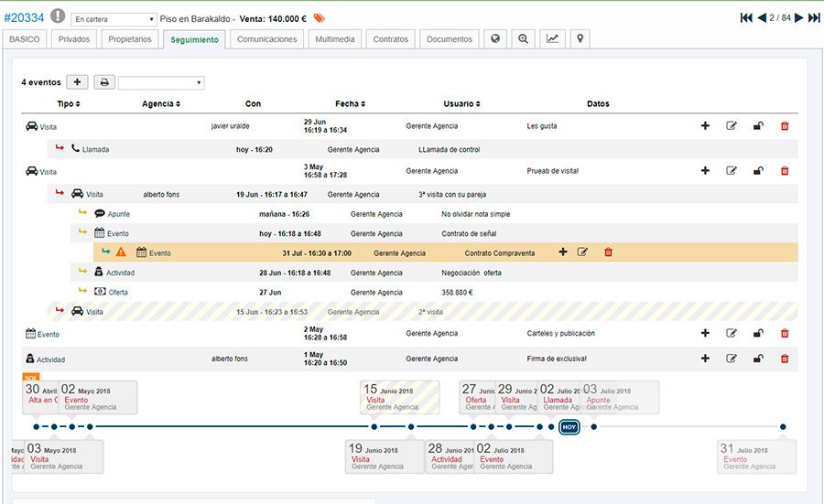Click the HOY marker on timeline
Screen dimensions: 824x504
pos(569,427)
